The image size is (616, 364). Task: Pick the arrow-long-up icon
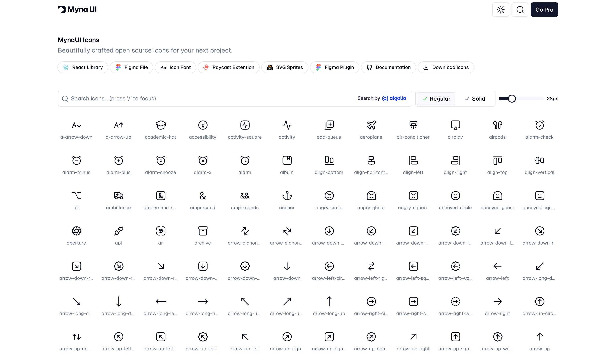[329, 301]
